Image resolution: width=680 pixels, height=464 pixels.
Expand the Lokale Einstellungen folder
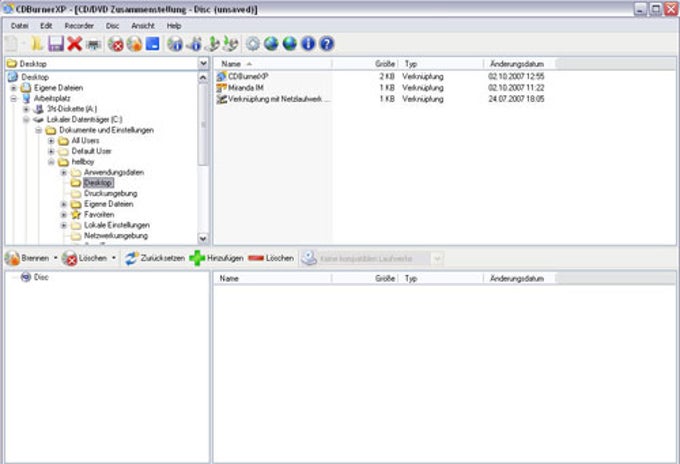(x=64, y=225)
